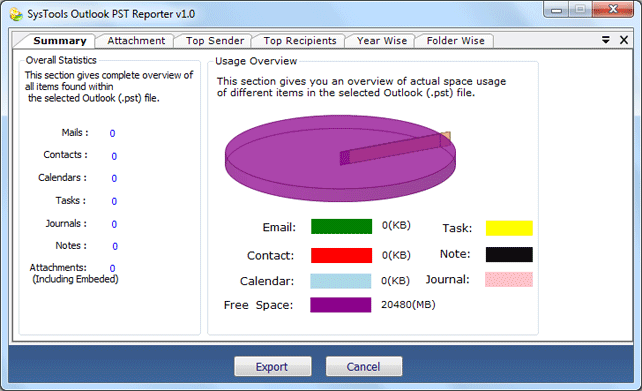Viewport: 642px width, 391px height.
Task: Click the Contact 0(KB) value
Action: pyautogui.click(x=396, y=255)
